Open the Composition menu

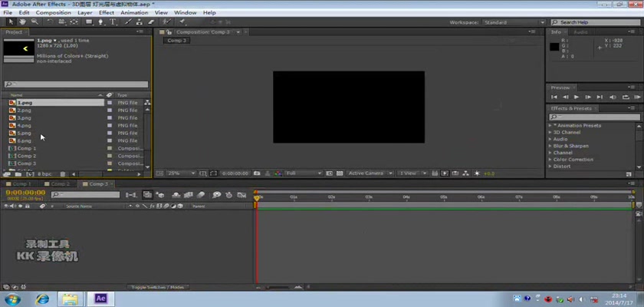[54, 13]
